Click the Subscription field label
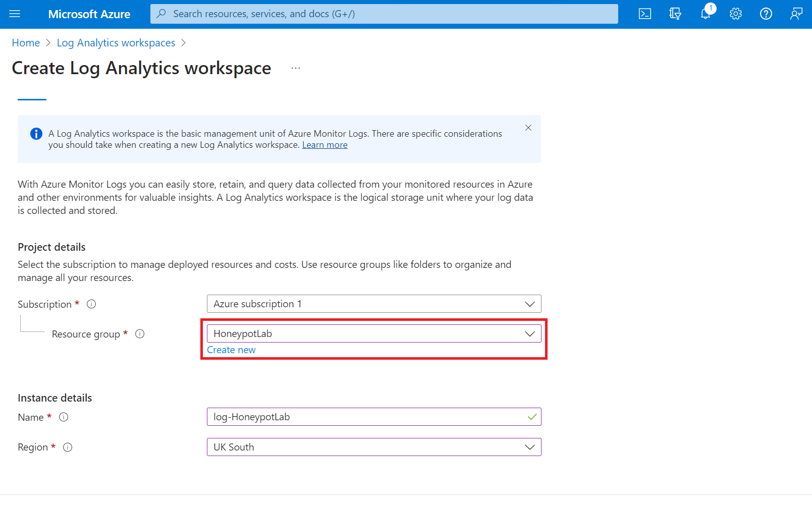The width and height of the screenshot is (812, 506). click(44, 304)
